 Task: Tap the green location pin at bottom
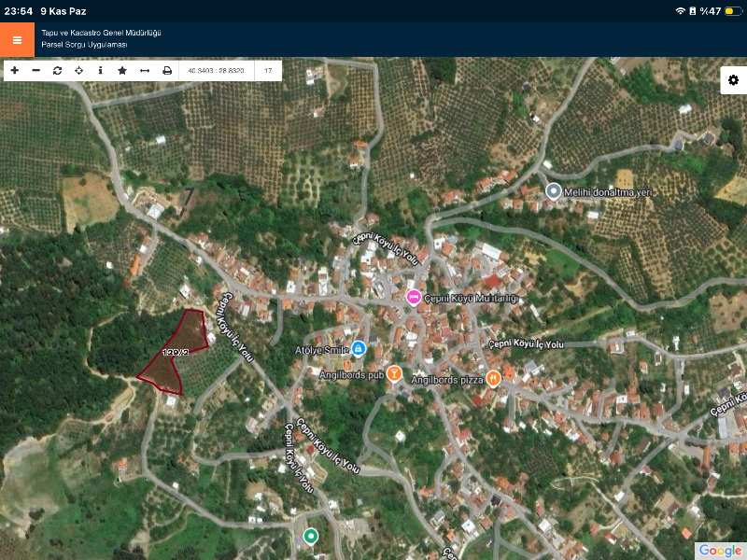click(310, 537)
